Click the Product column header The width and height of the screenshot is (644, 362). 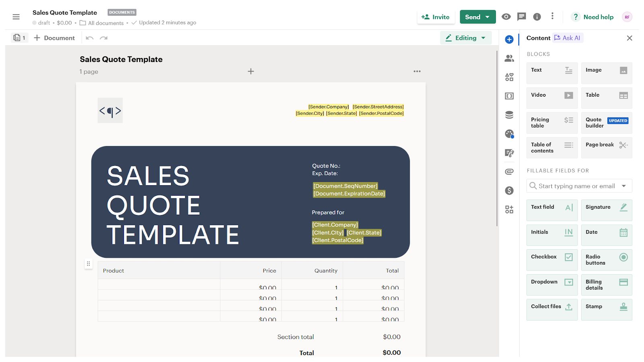point(159,271)
